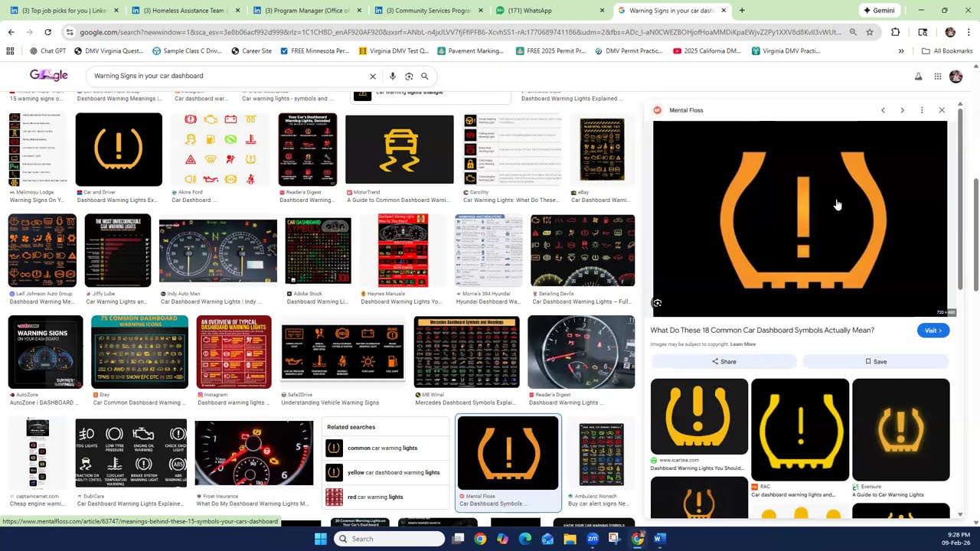Open Zoom from the taskbar
The width and height of the screenshot is (980, 551).
tap(593, 539)
